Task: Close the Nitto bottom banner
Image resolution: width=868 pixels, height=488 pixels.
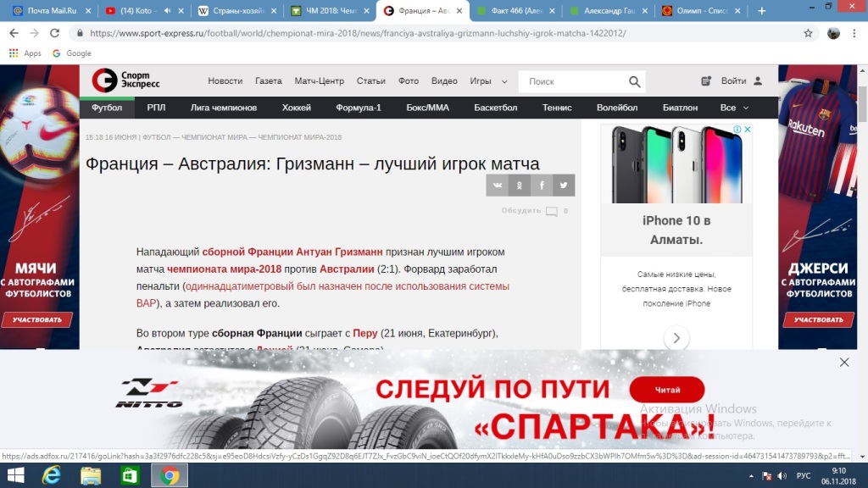Action: (x=844, y=363)
